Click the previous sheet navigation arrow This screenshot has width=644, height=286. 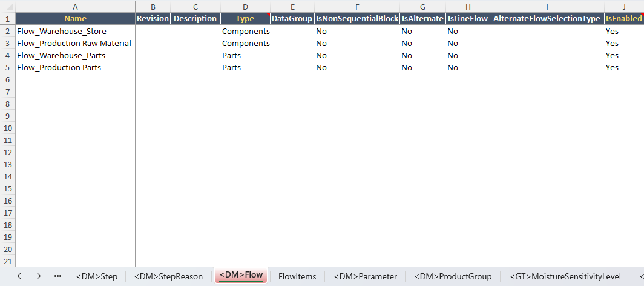click(x=19, y=276)
